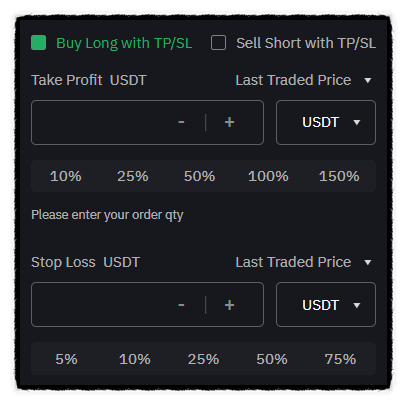Viewport: 407px width, 405px height.
Task: Click the Take Profit minus stepper
Action: pyautogui.click(x=181, y=122)
